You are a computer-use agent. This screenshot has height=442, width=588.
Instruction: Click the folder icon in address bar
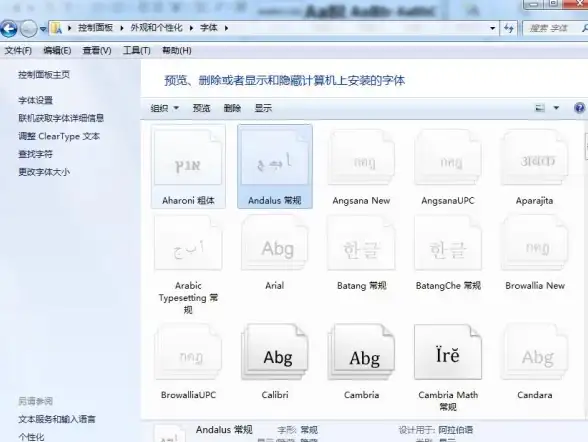click(x=57, y=28)
